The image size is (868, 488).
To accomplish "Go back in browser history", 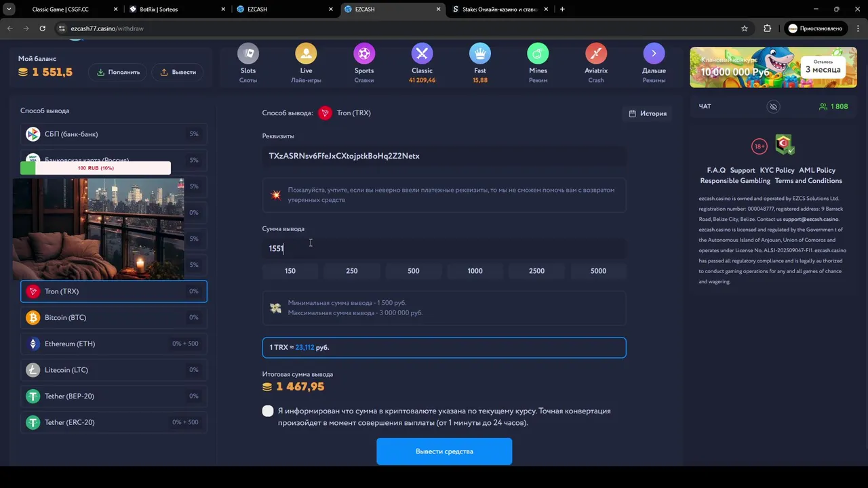I will 9,28.
